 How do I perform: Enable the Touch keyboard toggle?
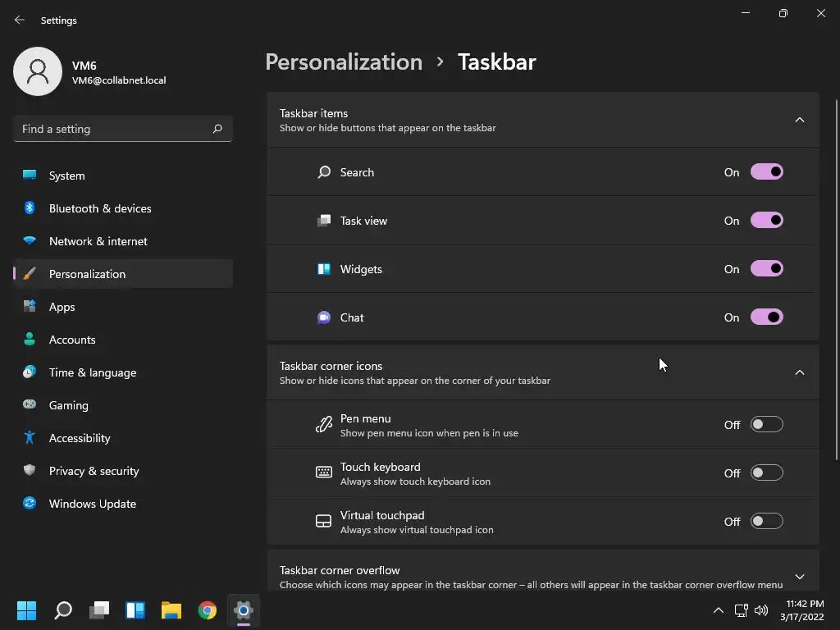tap(766, 473)
